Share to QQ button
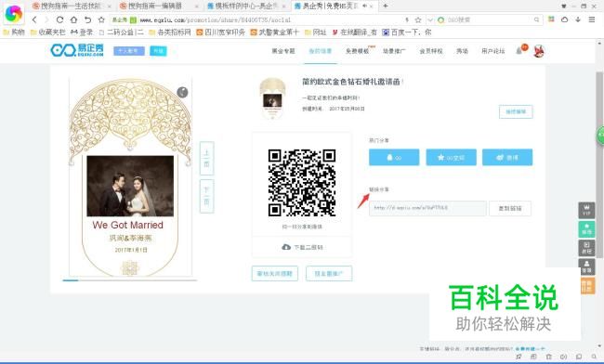The height and width of the screenshot is (364, 604). click(x=394, y=157)
